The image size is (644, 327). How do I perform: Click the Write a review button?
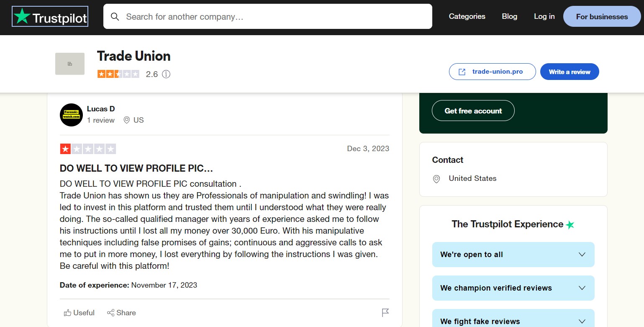[570, 72]
